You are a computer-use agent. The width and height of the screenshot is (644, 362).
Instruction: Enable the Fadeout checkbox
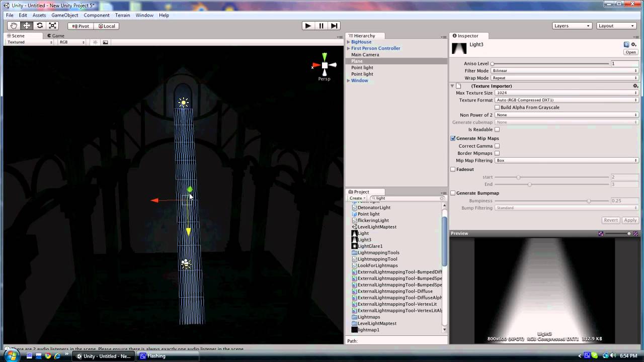click(x=453, y=169)
